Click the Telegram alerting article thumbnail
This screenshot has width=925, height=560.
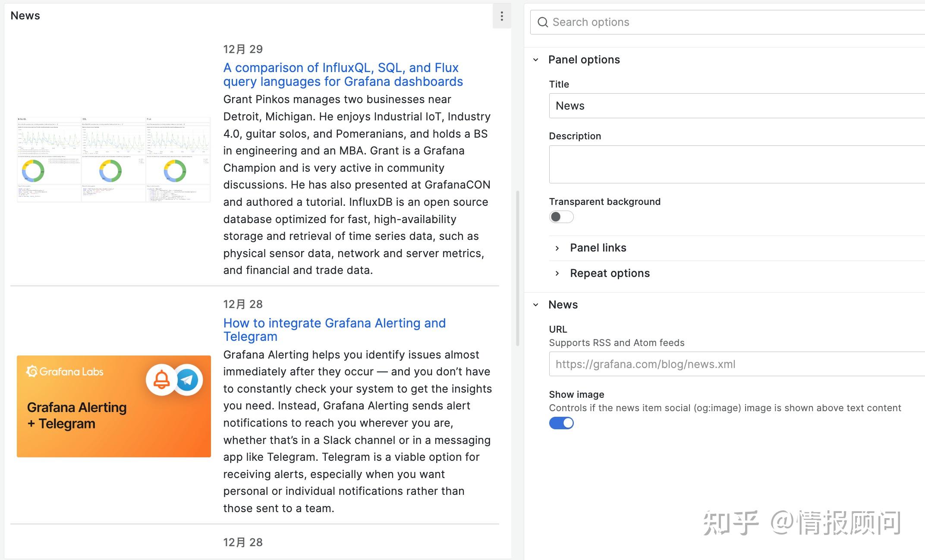(114, 406)
